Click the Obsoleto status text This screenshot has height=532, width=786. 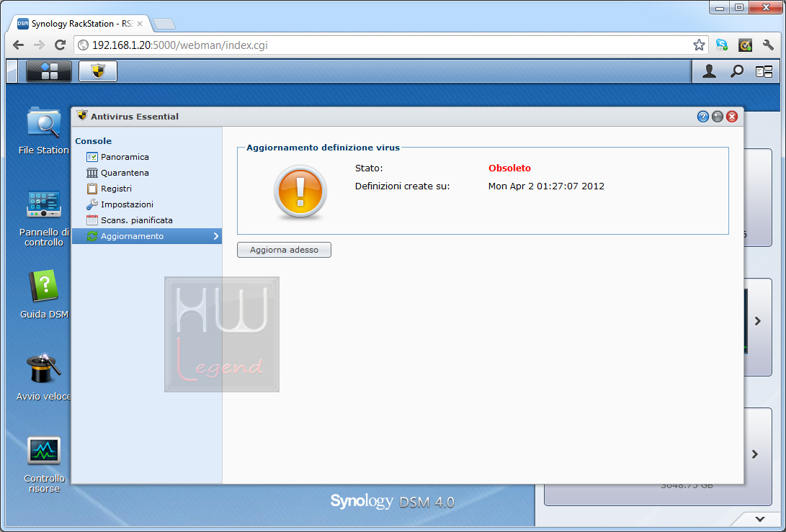(x=509, y=168)
